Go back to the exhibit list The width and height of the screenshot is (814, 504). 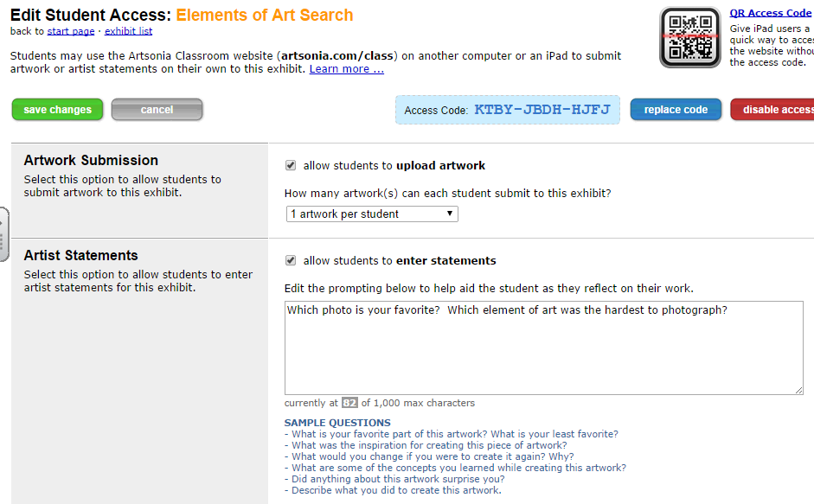click(128, 31)
